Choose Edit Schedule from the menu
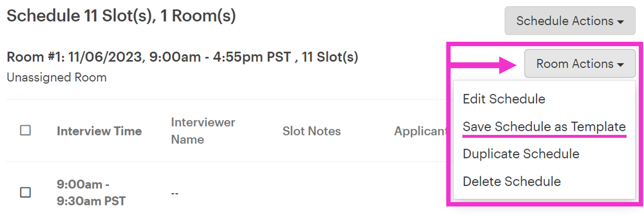The height and width of the screenshot is (223, 644). tap(504, 99)
